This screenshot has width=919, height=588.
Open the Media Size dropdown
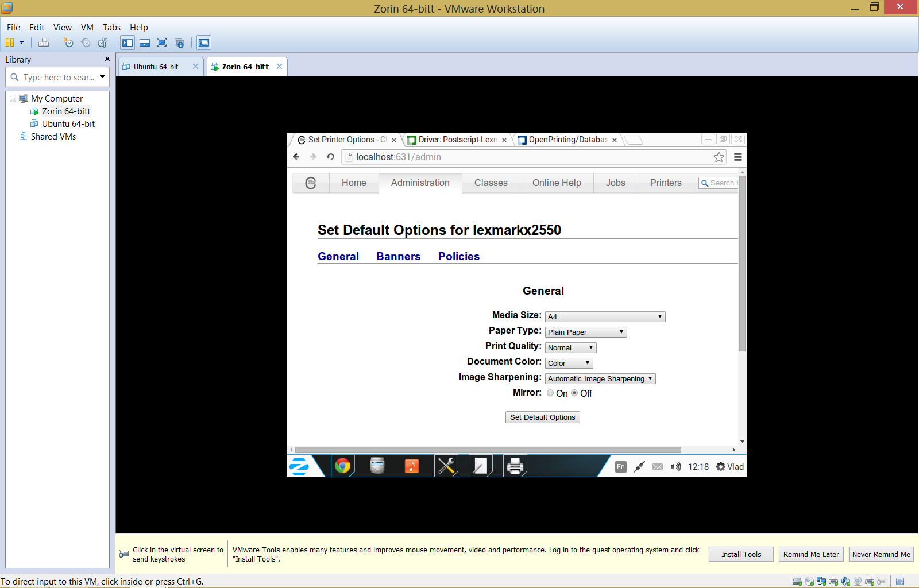tap(605, 316)
